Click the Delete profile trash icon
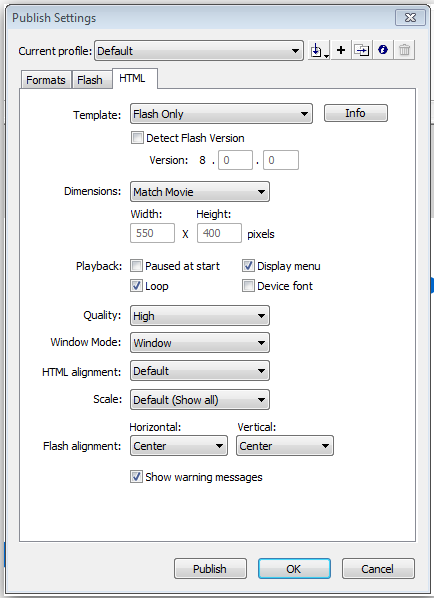This screenshot has width=434, height=598. click(404, 50)
